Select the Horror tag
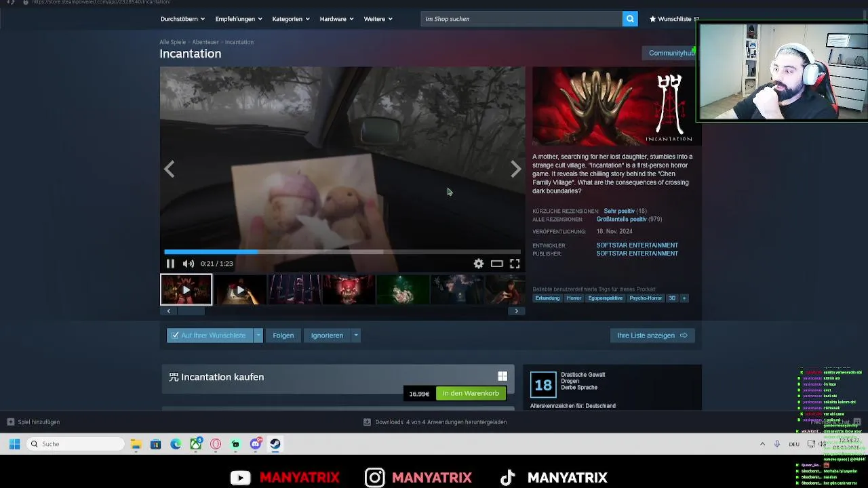This screenshot has height=488, width=868. (x=574, y=298)
